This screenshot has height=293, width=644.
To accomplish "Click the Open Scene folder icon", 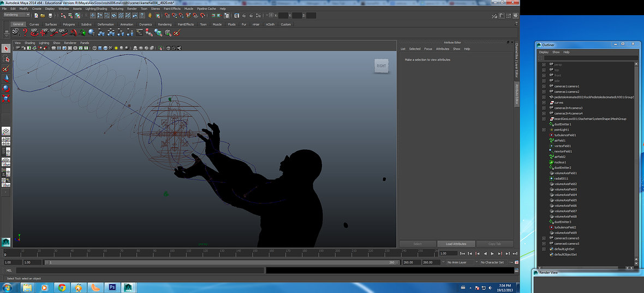I will tap(43, 15).
